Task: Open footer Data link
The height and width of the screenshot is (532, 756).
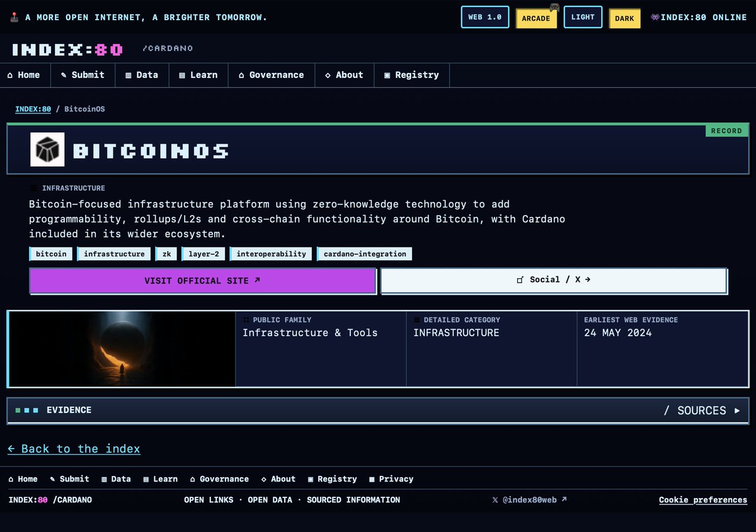Action: click(x=116, y=479)
